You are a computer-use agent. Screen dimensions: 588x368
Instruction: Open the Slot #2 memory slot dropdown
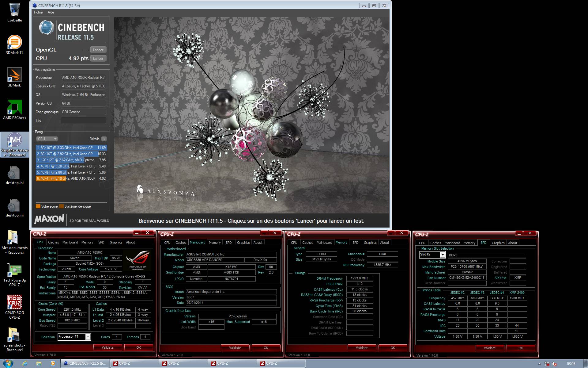pyautogui.click(x=432, y=255)
